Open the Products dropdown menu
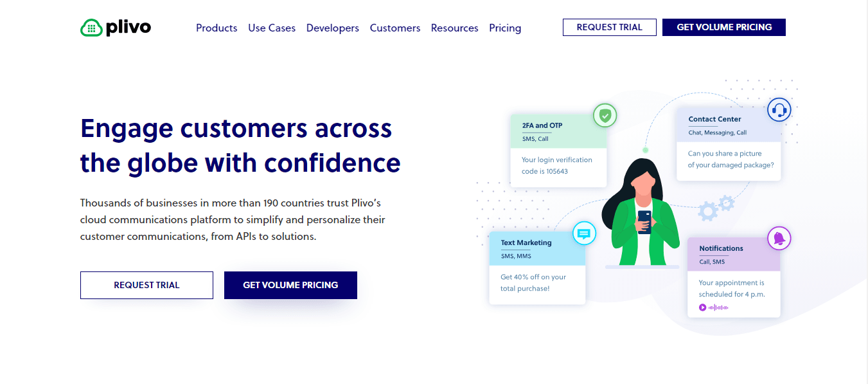 point(217,28)
